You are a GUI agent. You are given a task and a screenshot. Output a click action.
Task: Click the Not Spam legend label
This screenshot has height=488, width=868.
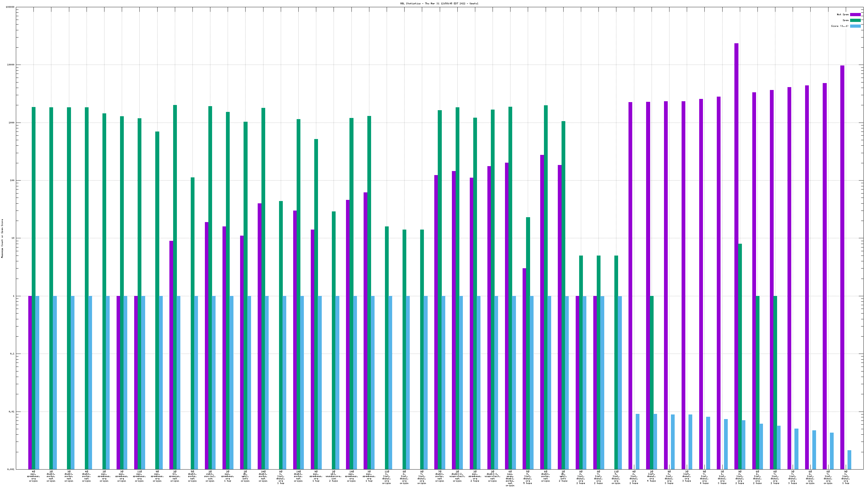843,14
